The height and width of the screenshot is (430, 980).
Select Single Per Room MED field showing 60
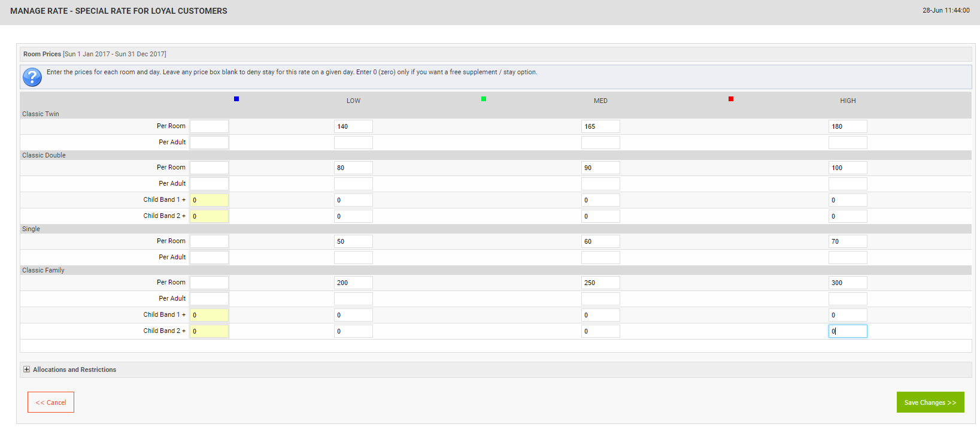coord(600,241)
